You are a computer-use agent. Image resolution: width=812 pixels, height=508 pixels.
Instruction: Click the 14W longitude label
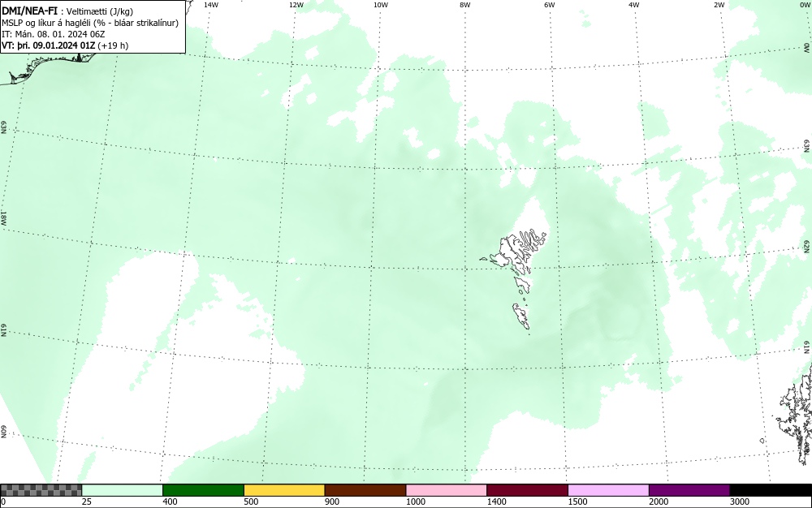click(x=211, y=5)
